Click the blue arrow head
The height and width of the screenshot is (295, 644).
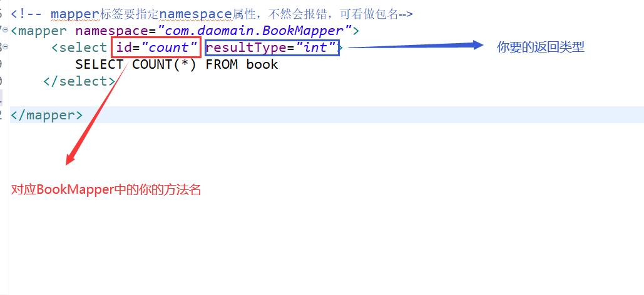click(479, 45)
